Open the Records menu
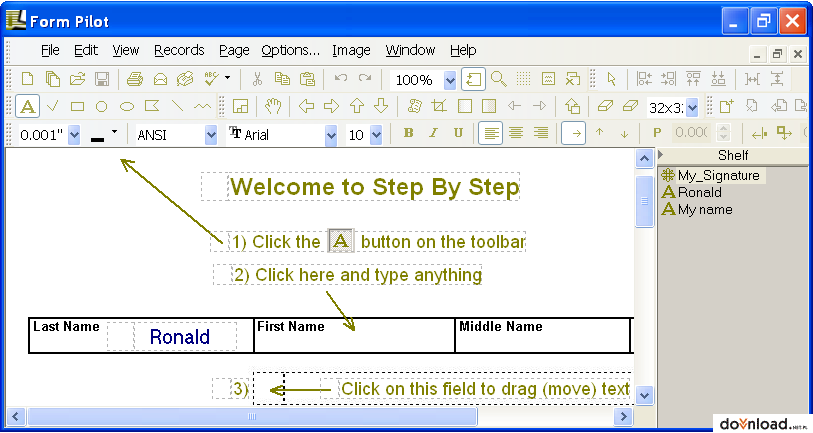 [x=179, y=50]
